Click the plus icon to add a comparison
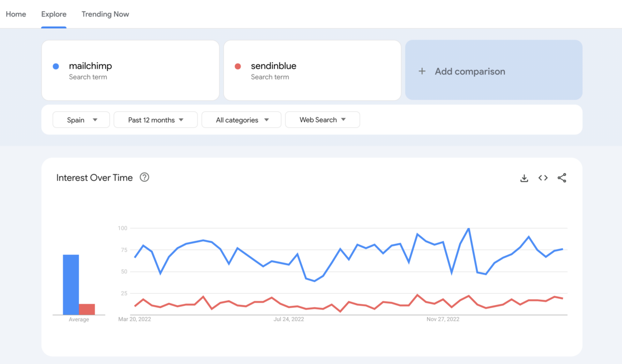This screenshot has width=622, height=364. [x=422, y=71]
